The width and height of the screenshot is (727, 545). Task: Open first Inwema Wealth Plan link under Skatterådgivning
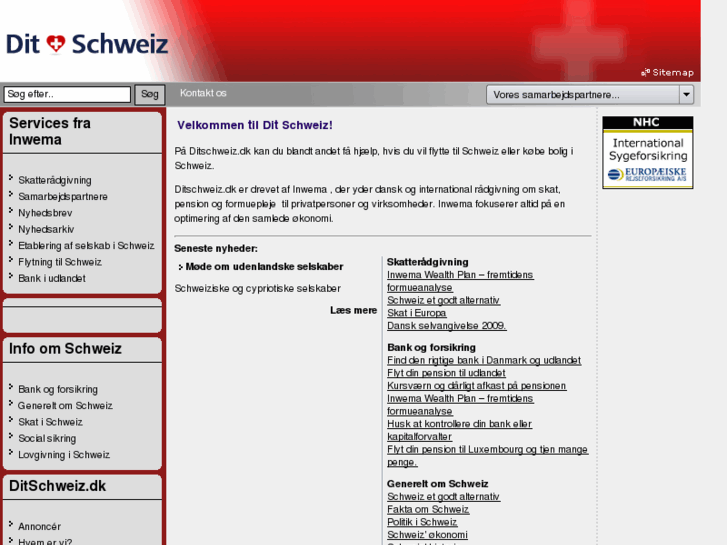click(x=460, y=281)
